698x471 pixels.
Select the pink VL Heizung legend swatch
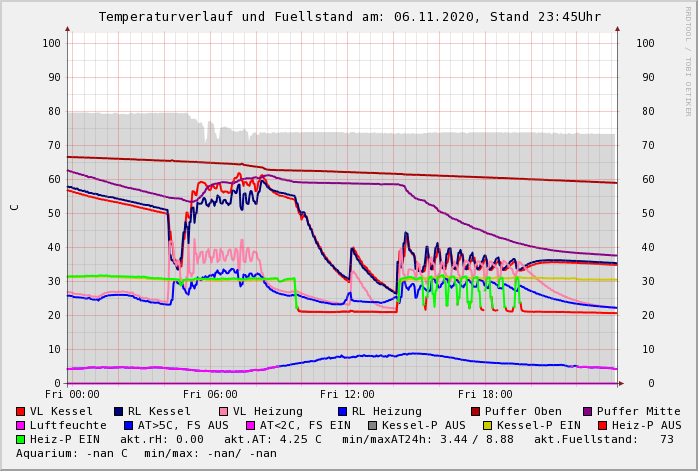pyautogui.click(x=223, y=411)
